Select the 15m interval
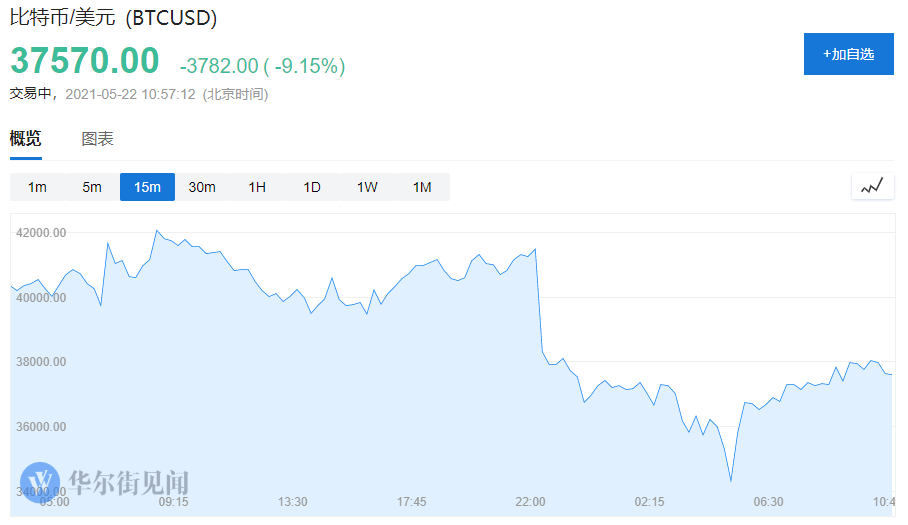The height and width of the screenshot is (525, 908). pos(147,187)
